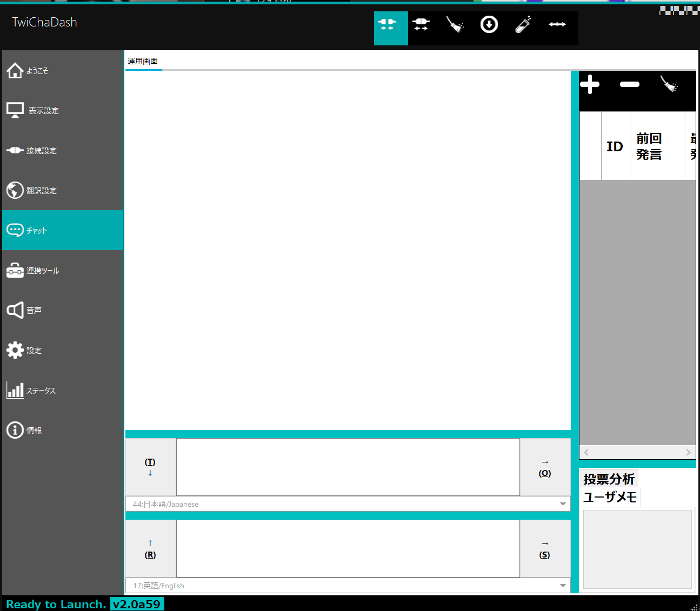This screenshot has width=700, height=611.
Task: Clear the user list with its broom icon
Action: 669,84
